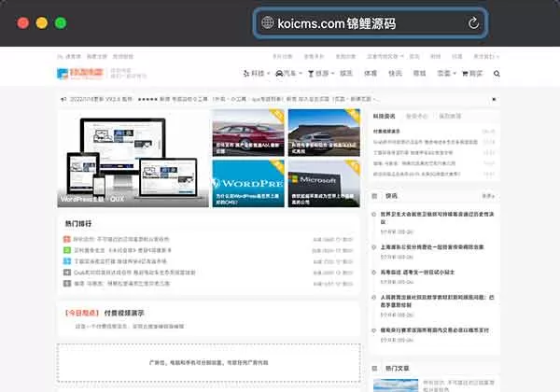Viewport: 560px width, 392px height.
Task: Click the red window close button
Action: tap(23, 22)
